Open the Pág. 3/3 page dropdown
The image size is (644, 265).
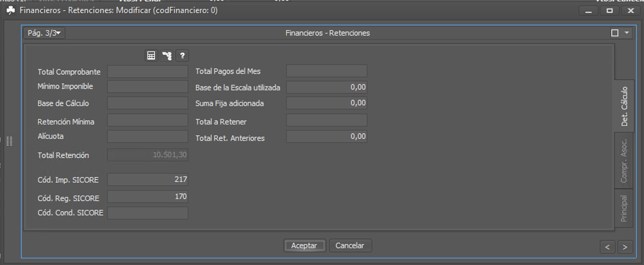pyautogui.click(x=44, y=33)
